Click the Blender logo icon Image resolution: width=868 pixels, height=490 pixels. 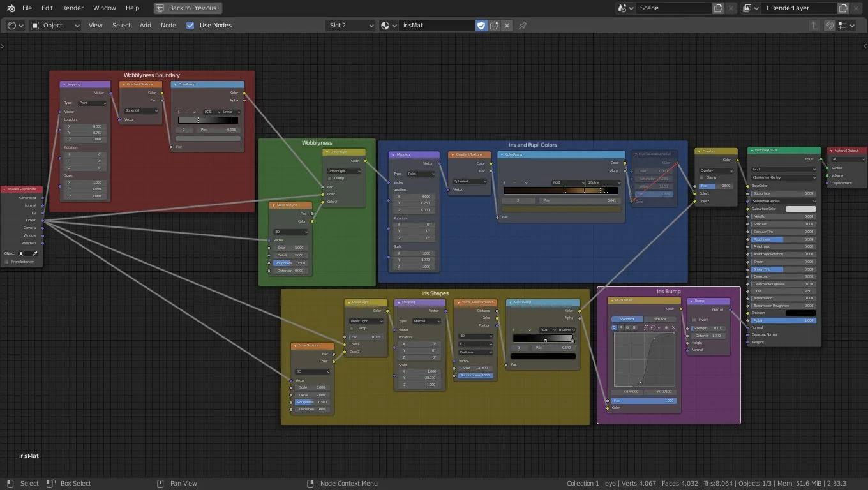click(11, 8)
